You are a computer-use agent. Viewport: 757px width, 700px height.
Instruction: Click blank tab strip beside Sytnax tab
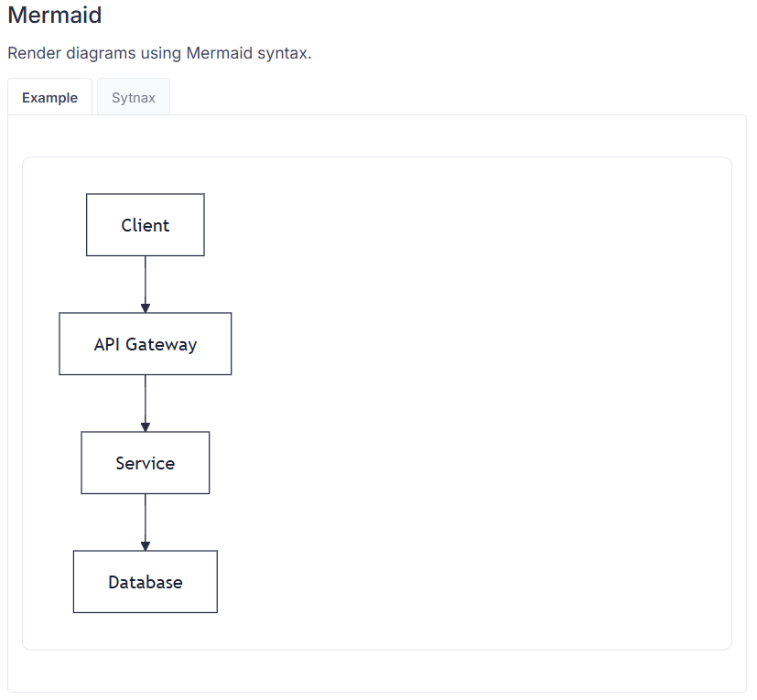point(458,98)
